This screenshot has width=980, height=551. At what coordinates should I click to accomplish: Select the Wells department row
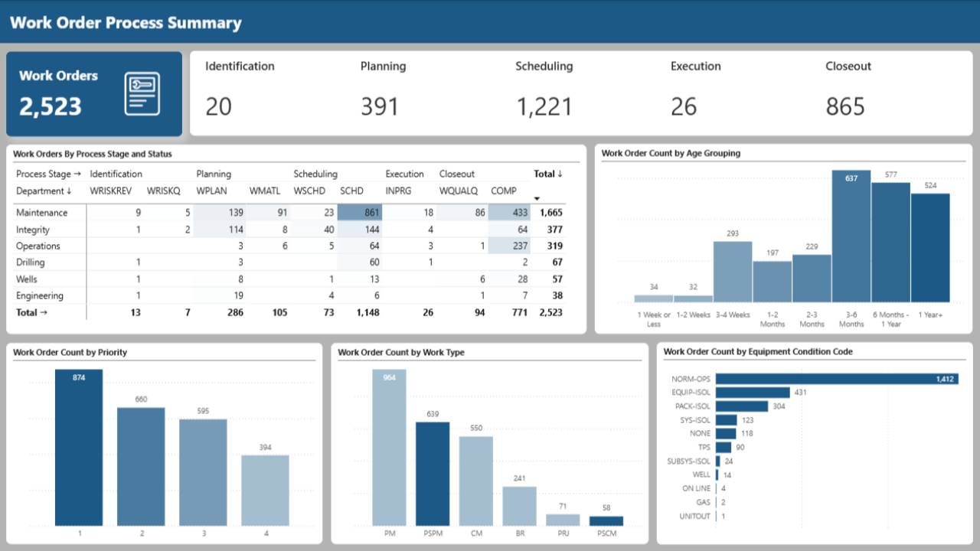click(289, 279)
